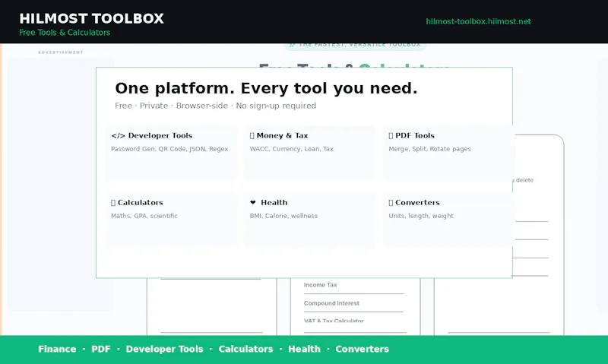Click the icon beside PDF Tools title
Image resolution: width=608 pixels, height=364 pixels.
[x=391, y=136]
